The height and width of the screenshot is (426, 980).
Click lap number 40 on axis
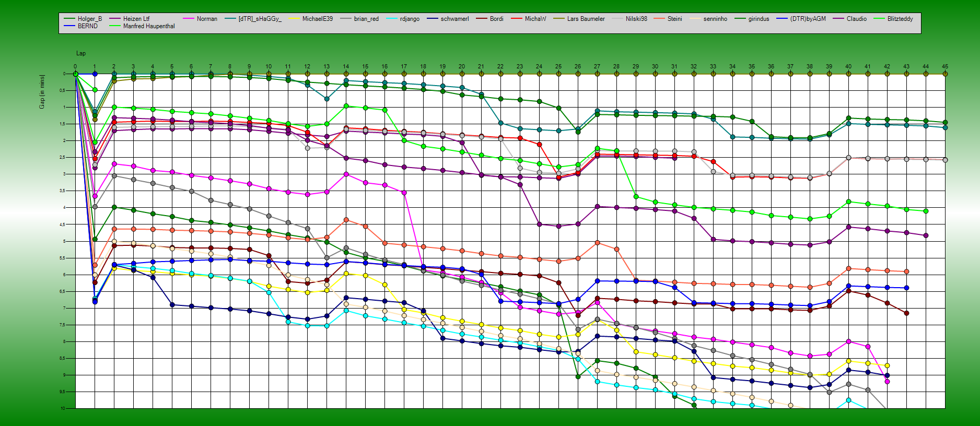click(x=848, y=67)
